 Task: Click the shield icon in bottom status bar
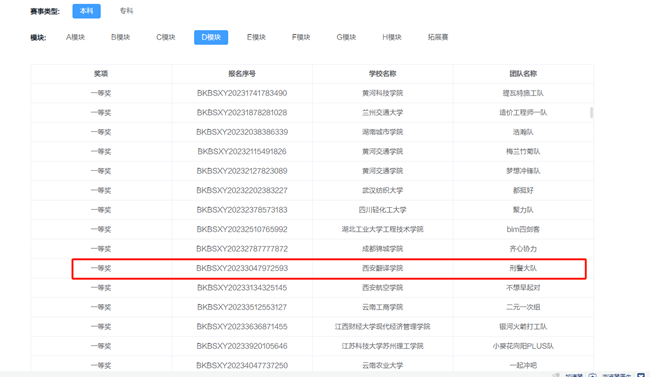tap(592, 375)
